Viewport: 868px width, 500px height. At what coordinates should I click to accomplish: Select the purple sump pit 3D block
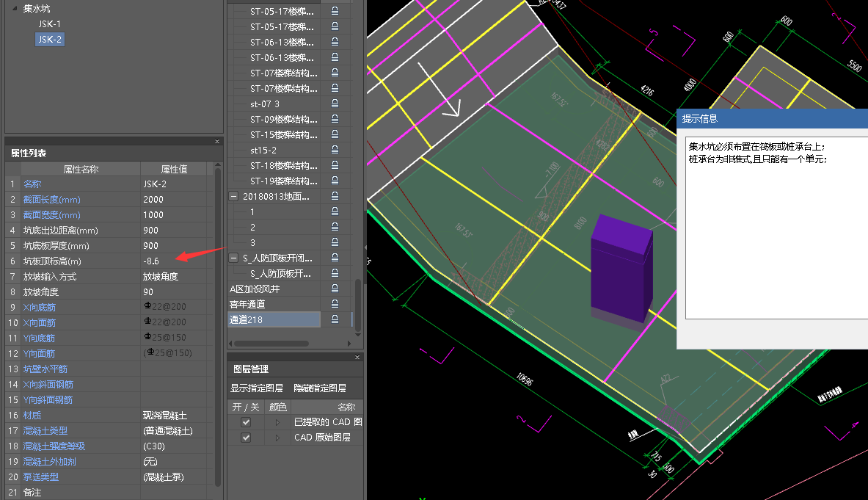(x=621, y=269)
